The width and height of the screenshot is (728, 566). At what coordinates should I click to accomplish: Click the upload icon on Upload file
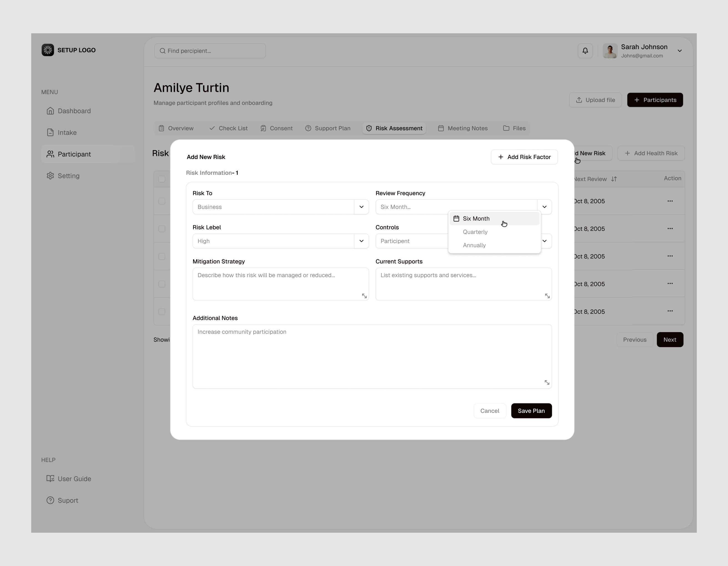point(579,100)
